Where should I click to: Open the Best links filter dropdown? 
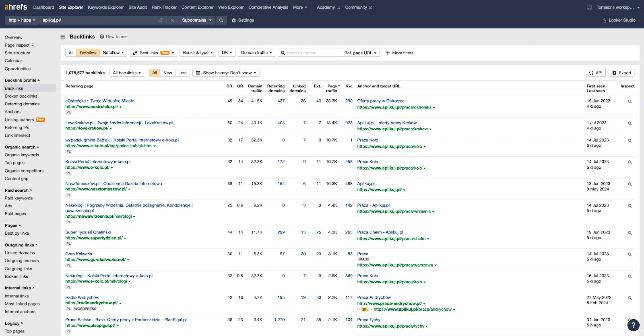coord(154,53)
